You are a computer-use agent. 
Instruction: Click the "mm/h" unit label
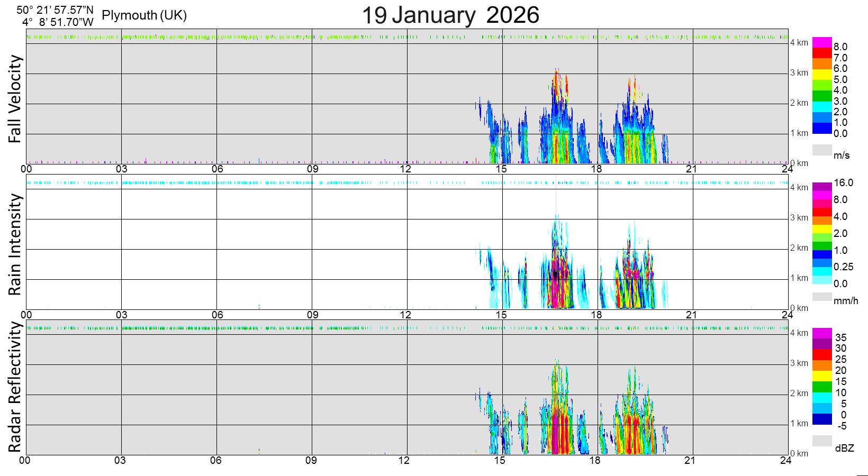coord(846,301)
